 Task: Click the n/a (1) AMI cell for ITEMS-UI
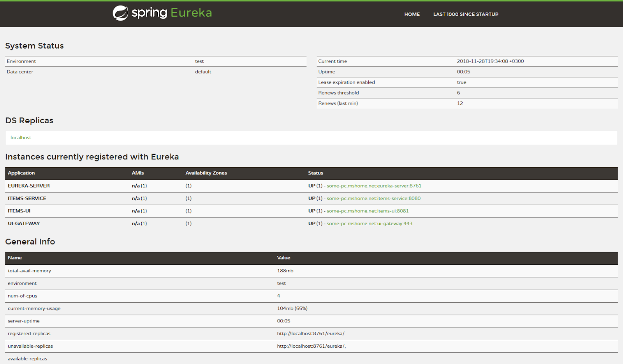pyautogui.click(x=139, y=211)
